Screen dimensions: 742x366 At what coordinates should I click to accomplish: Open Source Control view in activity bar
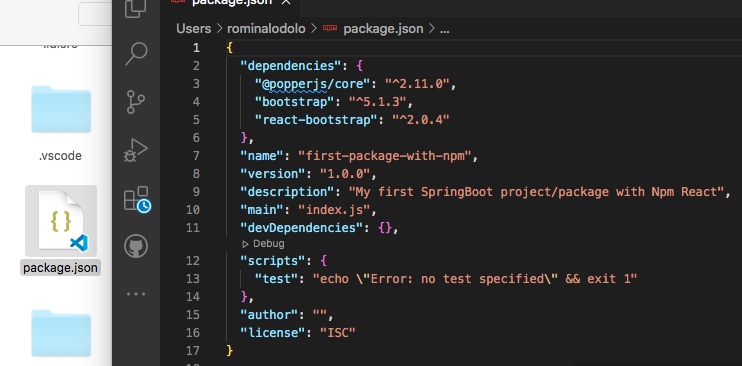136,102
